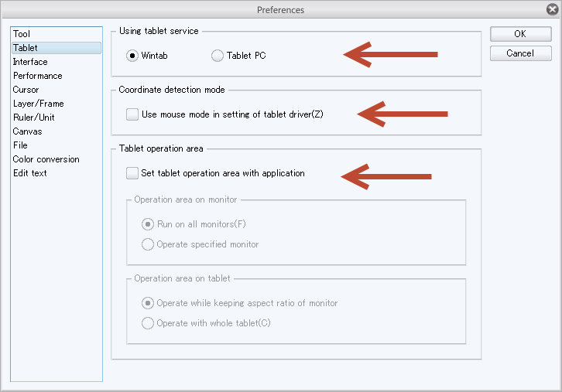Check Set tablet operation area with application

[x=132, y=173]
